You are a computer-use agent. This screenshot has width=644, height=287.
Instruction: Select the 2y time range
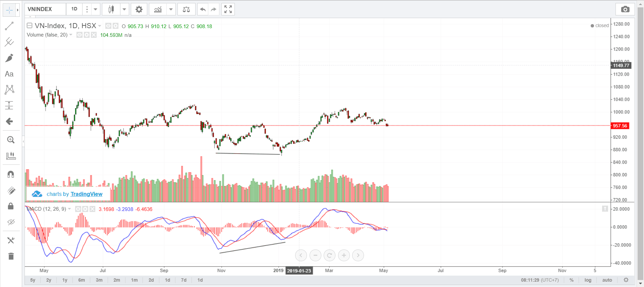click(x=49, y=280)
